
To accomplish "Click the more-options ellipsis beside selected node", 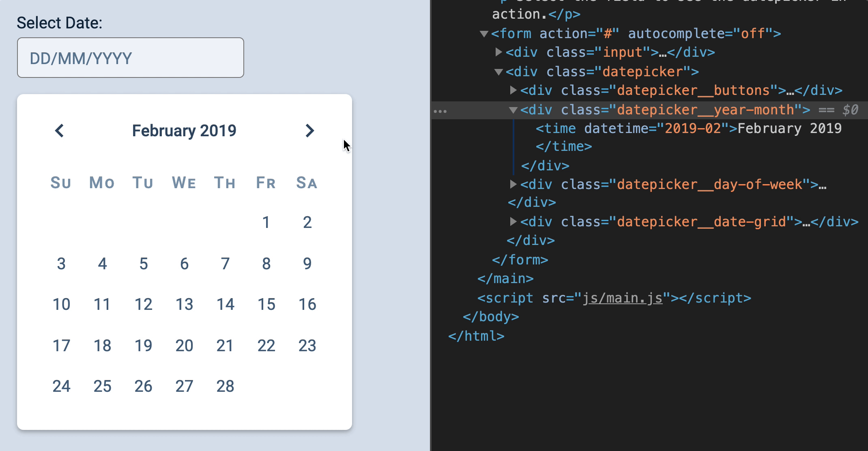I will pos(441,110).
